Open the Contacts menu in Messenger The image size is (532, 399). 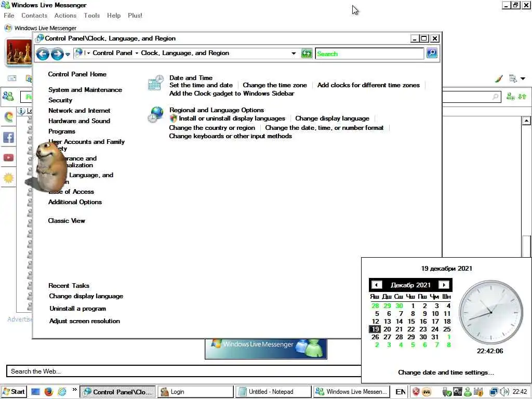(x=34, y=16)
